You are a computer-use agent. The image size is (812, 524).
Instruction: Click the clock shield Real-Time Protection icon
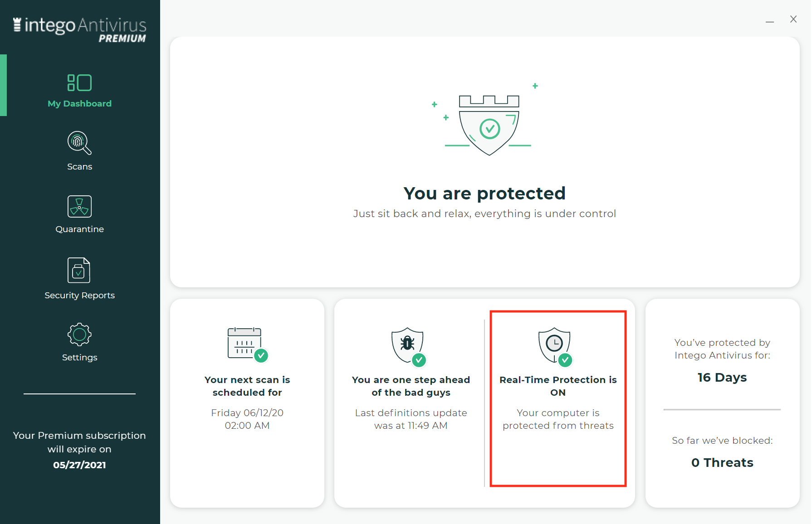[x=555, y=347]
